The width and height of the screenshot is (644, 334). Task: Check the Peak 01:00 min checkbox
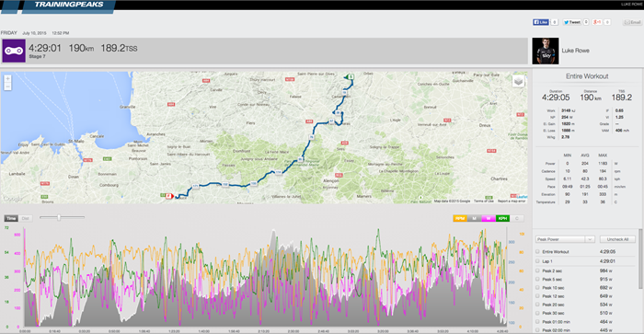point(537,322)
